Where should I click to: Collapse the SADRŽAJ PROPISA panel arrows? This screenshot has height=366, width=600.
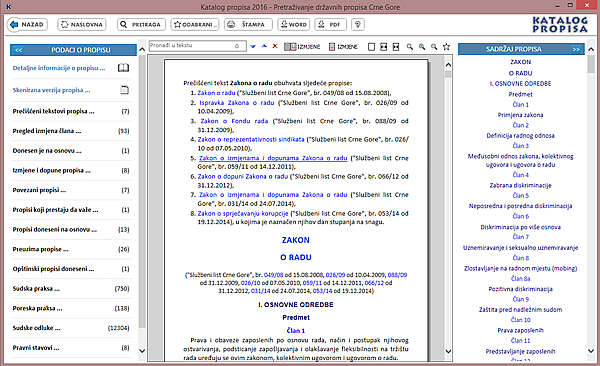tap(576, 49)
